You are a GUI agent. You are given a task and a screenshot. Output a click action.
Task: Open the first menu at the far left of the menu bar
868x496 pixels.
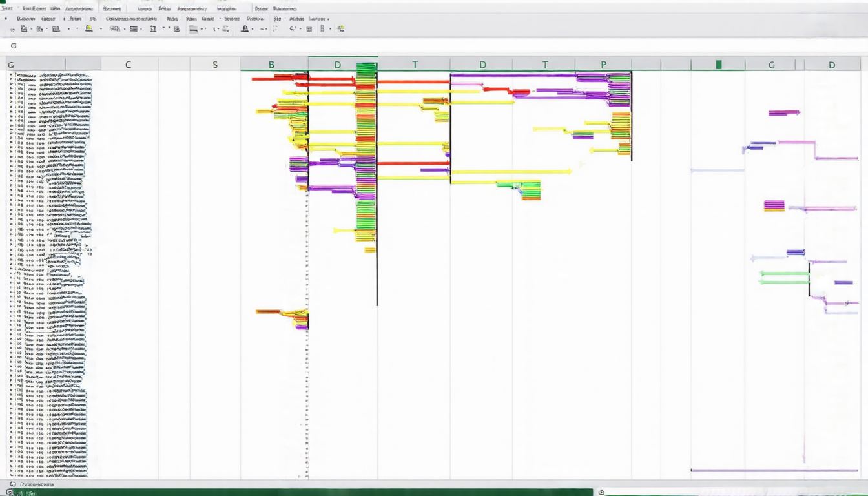tap(6, 9)
